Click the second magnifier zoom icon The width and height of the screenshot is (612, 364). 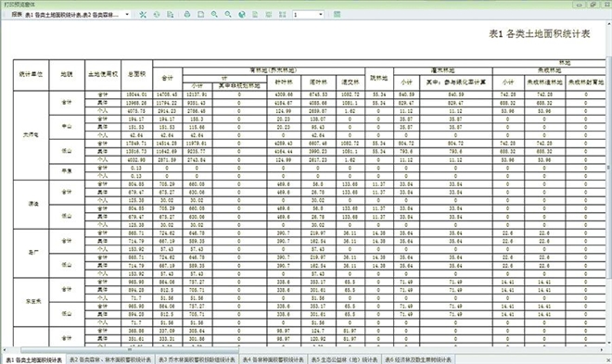[228, 15]
